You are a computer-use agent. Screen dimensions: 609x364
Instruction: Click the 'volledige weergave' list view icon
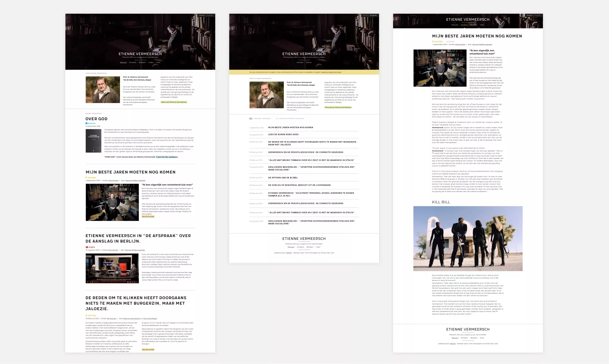[x=251, y=118]
